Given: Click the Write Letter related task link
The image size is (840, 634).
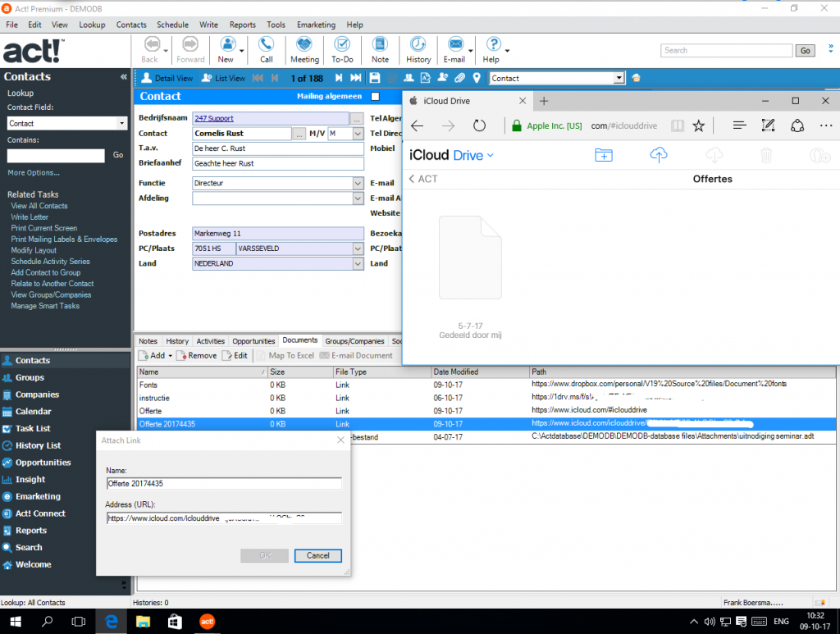Looking at the screenshot, I should point(30,217).
